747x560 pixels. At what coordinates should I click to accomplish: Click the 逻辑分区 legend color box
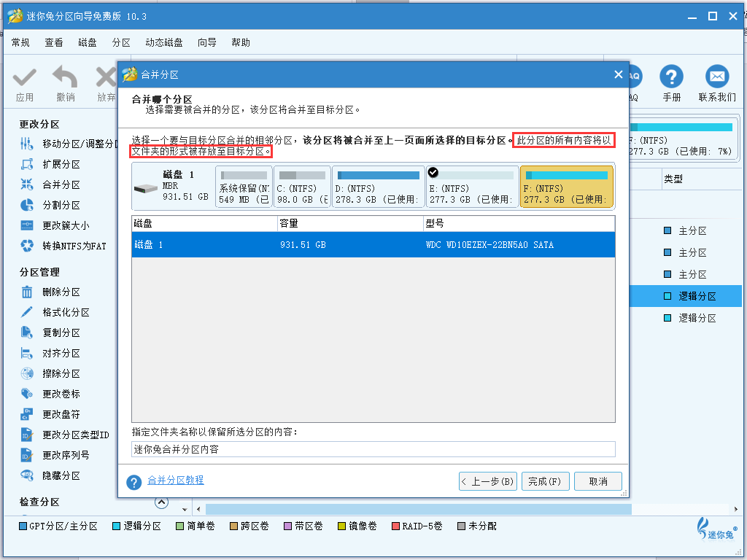[116, 526]
